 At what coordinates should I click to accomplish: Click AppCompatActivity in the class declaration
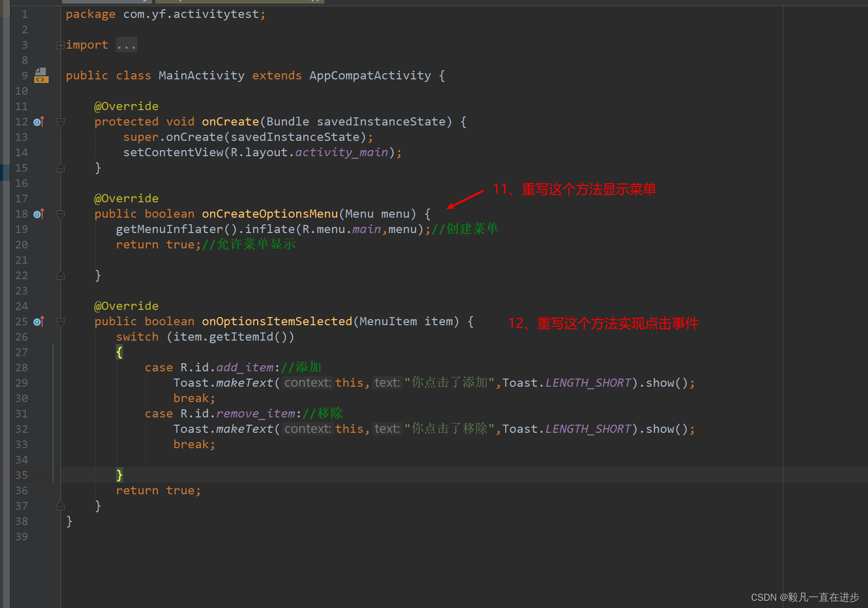pos(370,76)
